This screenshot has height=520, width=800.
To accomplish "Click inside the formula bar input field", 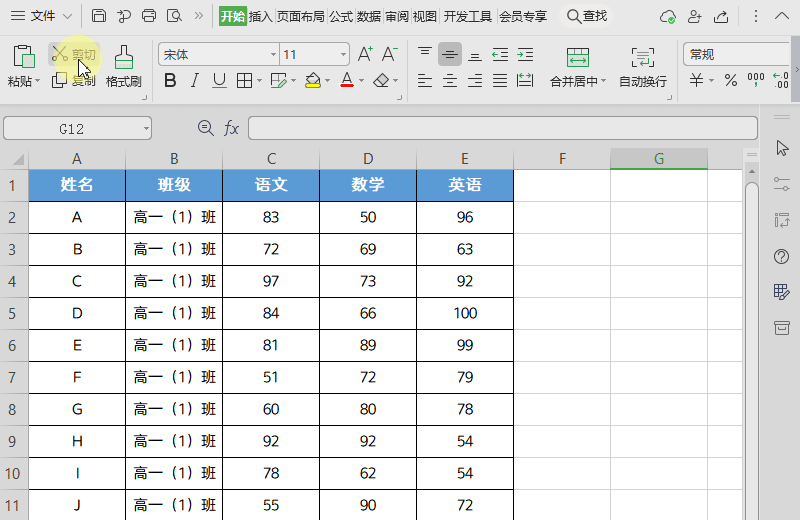I will [x=500, y=128].
